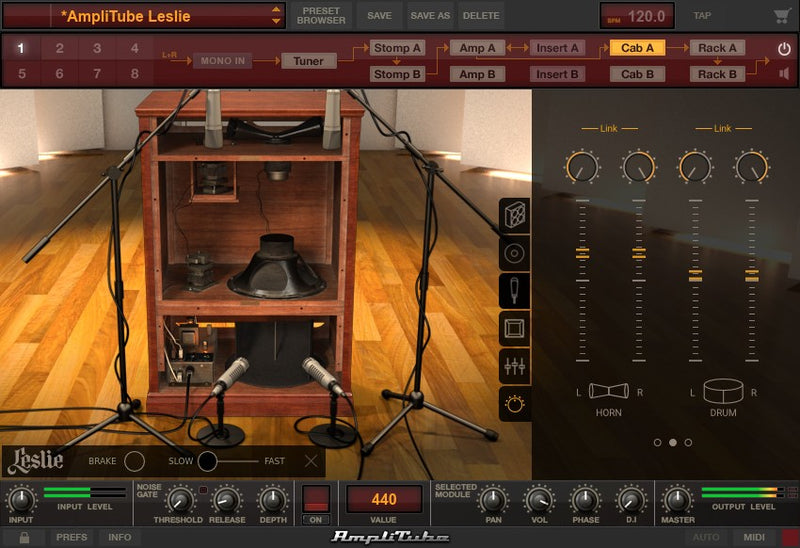Click the INPUT knob
Viewport: 800px width, 548px height.
21,501
